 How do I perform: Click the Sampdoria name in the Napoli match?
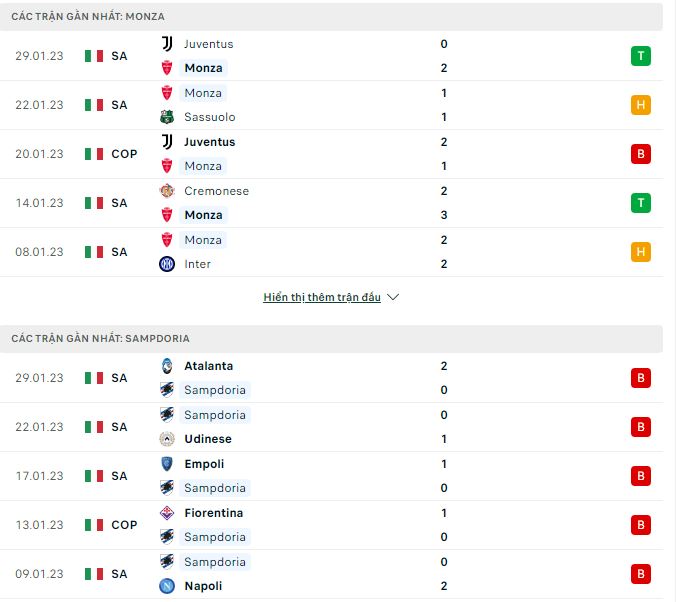pyautogui.click(x=215, y=562)
